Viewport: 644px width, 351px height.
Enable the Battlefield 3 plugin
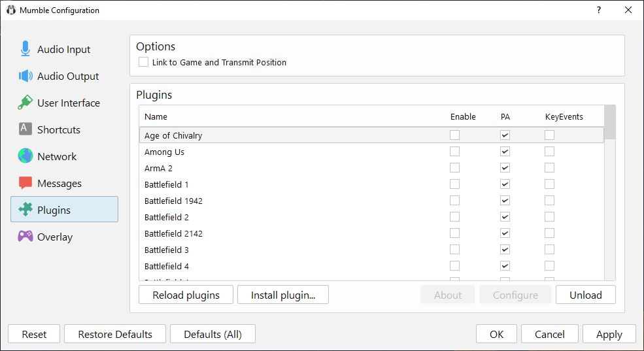454,250
